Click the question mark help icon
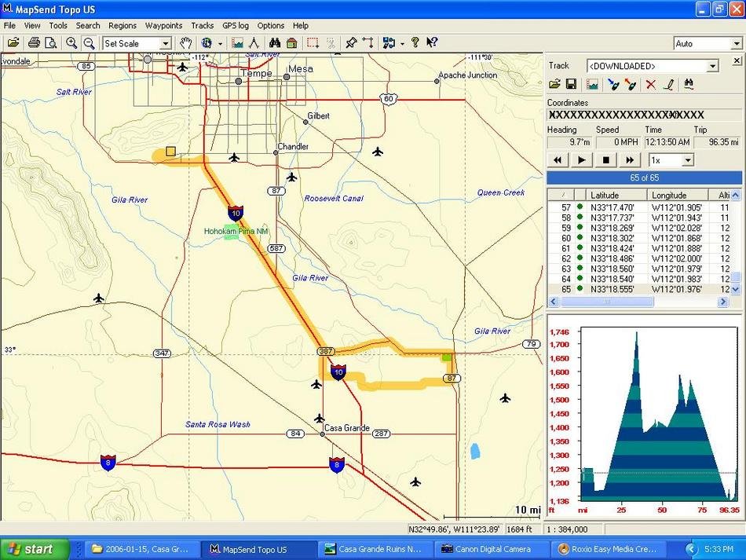746x560 pixels. 415,43
